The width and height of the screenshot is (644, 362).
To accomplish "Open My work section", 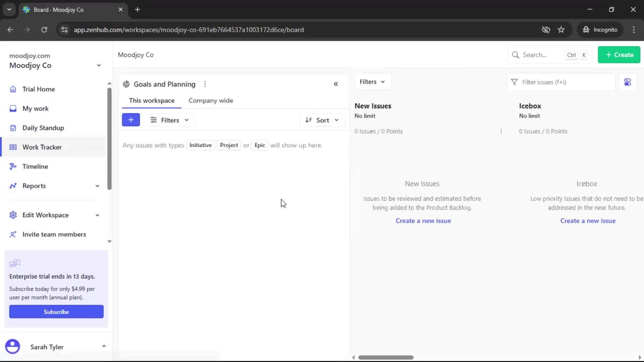I will coord(36,108).
